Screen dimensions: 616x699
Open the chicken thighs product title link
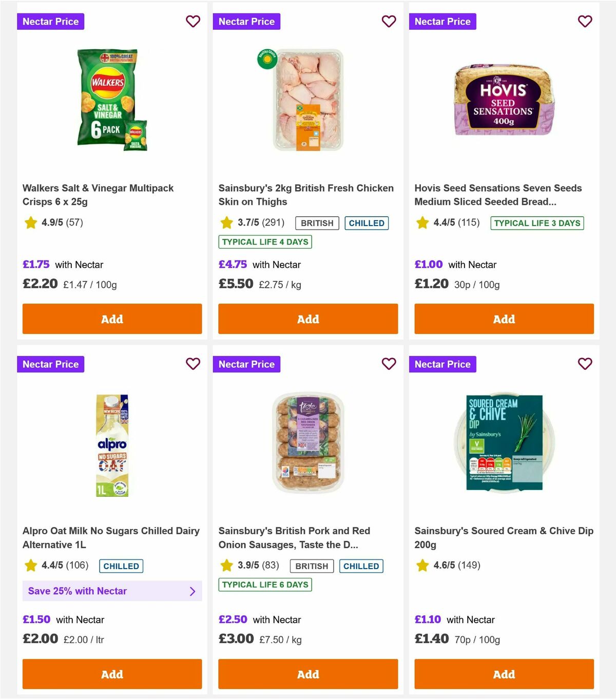(x=306, y=195)
